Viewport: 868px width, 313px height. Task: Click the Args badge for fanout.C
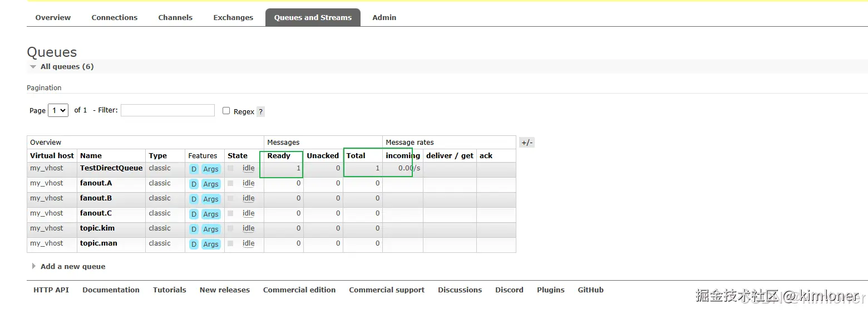211,214
